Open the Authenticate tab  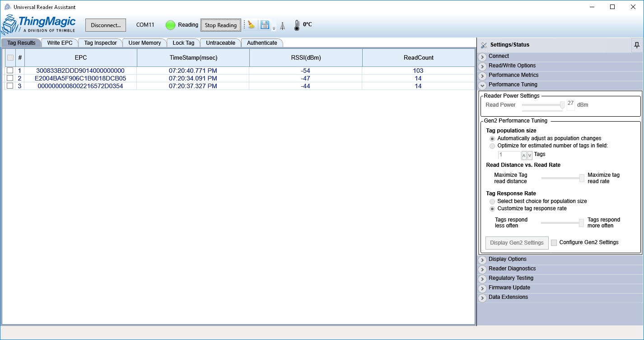(x=262, y=43)
